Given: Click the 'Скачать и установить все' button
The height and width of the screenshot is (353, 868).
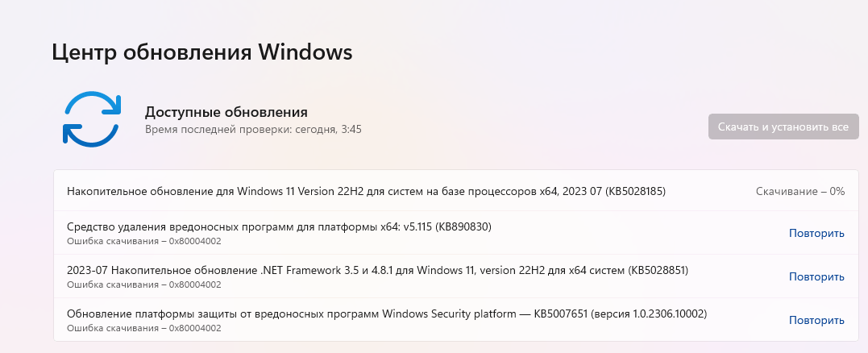Looking at the screenshot, I should point(783,127).
